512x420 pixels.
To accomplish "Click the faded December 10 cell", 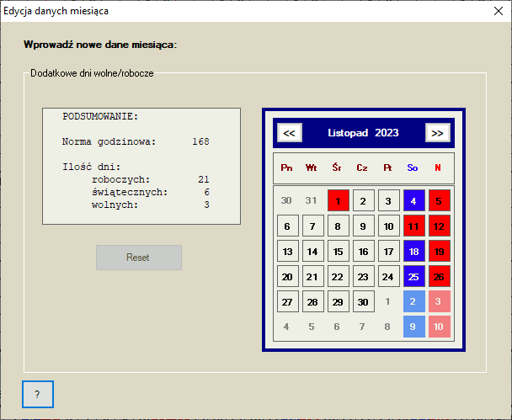I will tap(439, 327).
